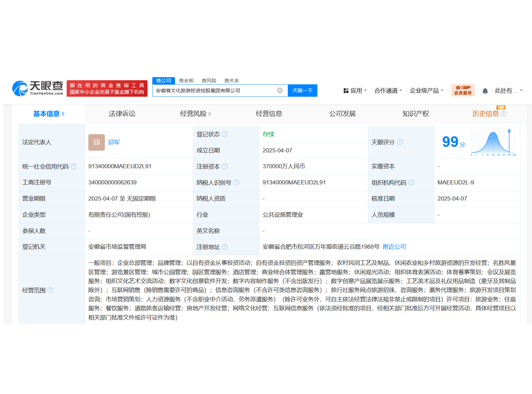Select registration number 340000000062639
Viewport: 532px width, 394px height.
112,183
